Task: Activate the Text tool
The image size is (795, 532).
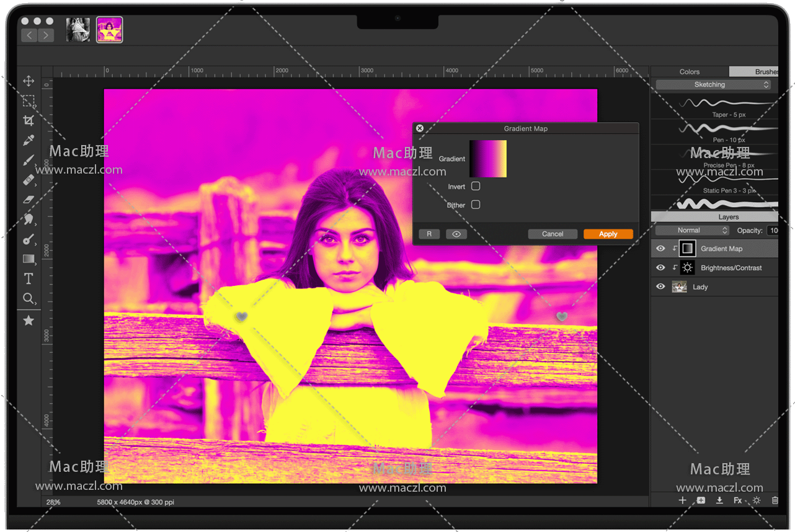Action: [x=29, y=278]
